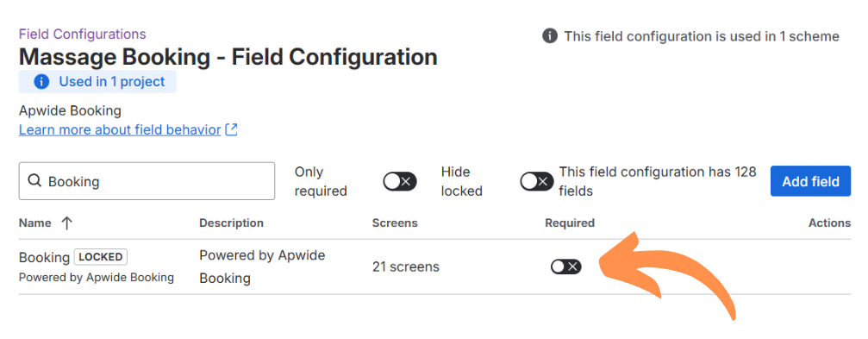Focus the Booking search input field
The image size is (868, 339).
tap(147, 181)
